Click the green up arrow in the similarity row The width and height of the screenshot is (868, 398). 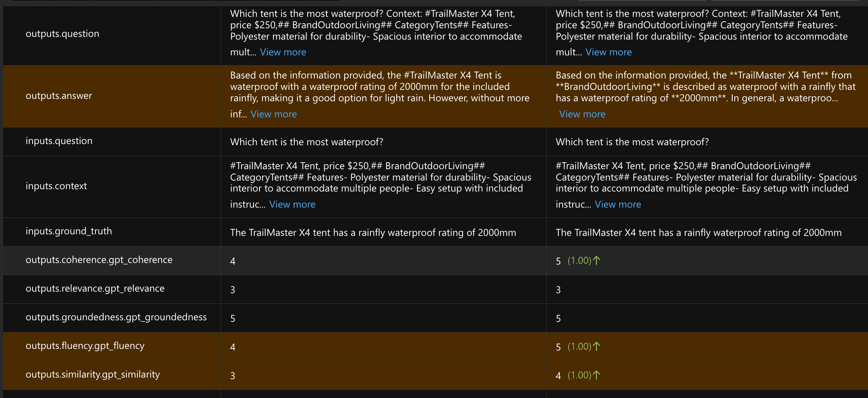click(x=596, y=375)
